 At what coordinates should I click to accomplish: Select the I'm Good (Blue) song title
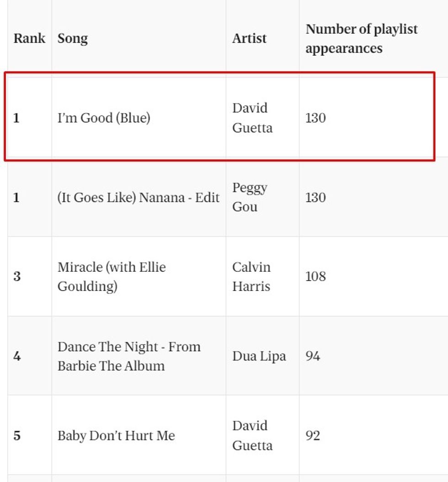[104, 118]
